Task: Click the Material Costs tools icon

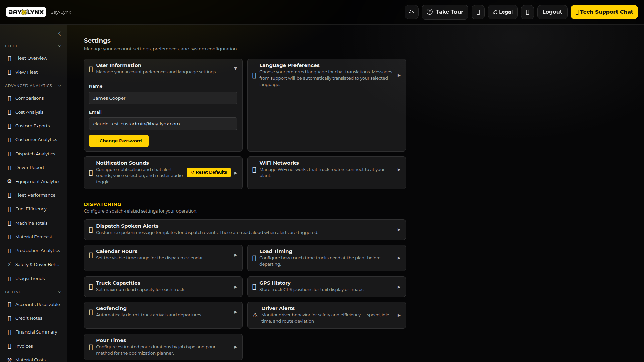Action: (x=9, y=359)
